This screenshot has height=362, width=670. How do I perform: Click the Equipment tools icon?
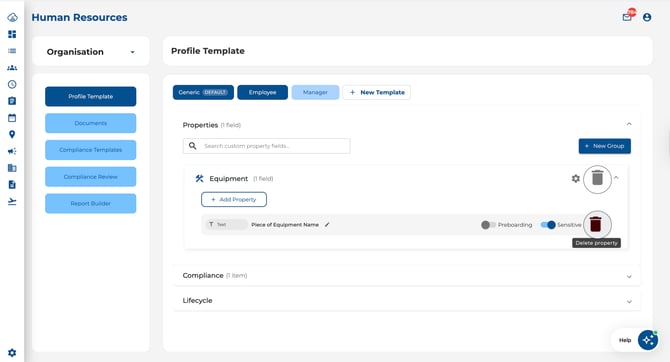click(200, 179)
